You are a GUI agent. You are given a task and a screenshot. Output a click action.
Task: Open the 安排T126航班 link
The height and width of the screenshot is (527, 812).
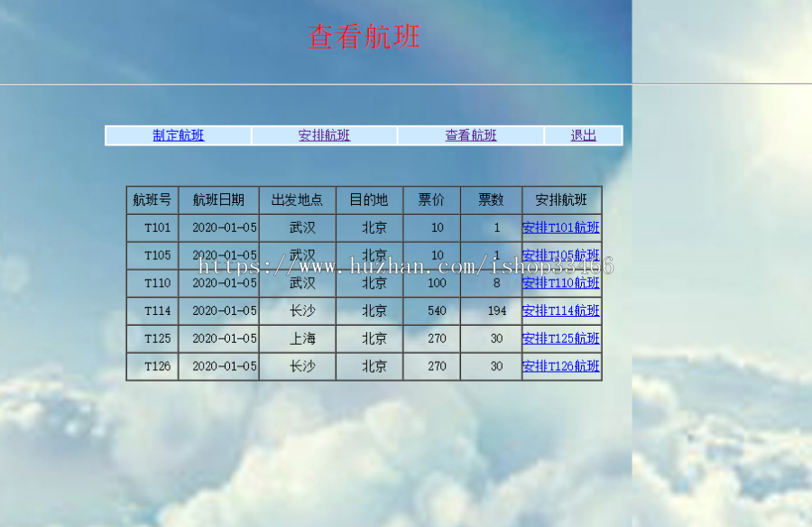[x=560, y=366]
